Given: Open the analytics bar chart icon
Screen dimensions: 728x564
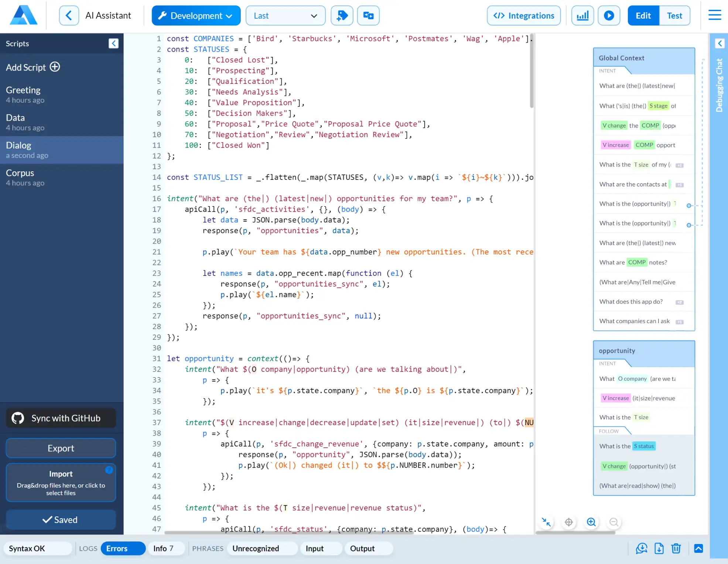Looking at the screenshot, I should (x=582, y=16).
